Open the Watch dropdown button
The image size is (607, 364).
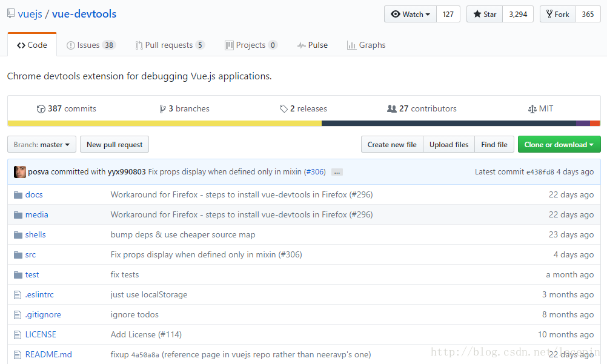(410, 15)
